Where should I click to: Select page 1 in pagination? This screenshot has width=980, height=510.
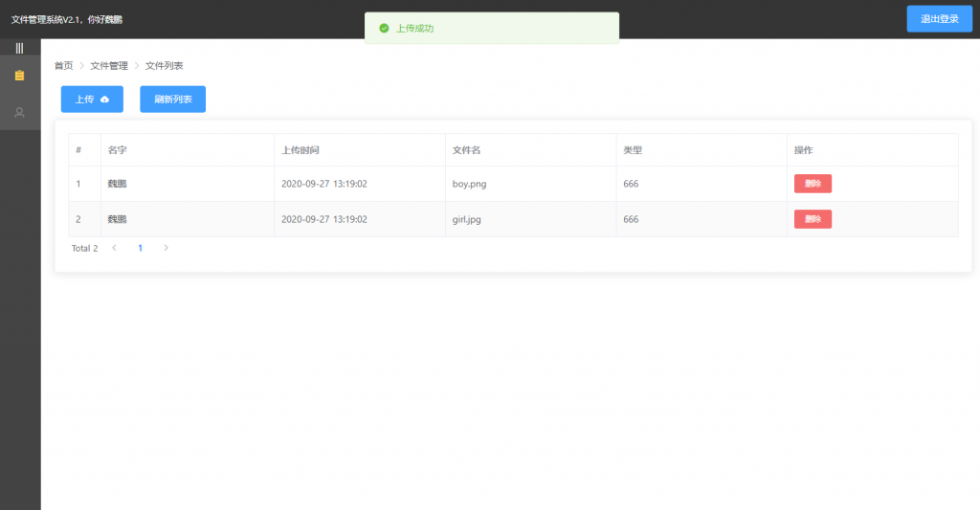[x=140, y=248]
